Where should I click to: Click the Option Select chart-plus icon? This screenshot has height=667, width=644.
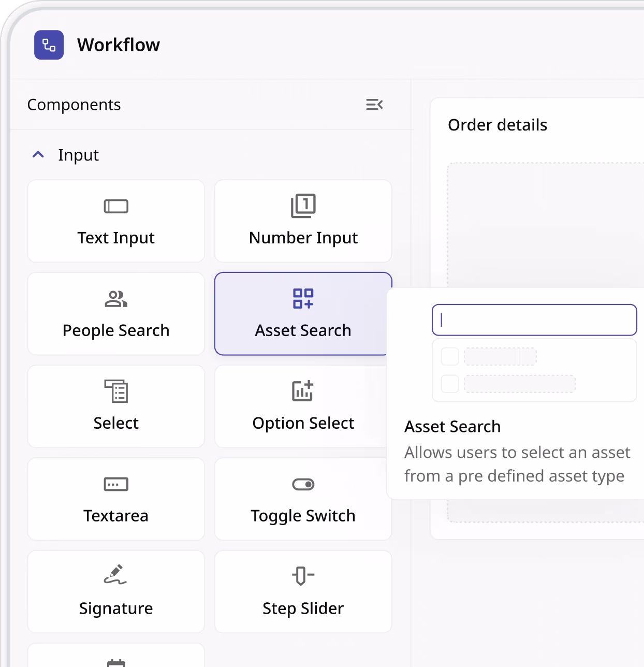(303, 391)
